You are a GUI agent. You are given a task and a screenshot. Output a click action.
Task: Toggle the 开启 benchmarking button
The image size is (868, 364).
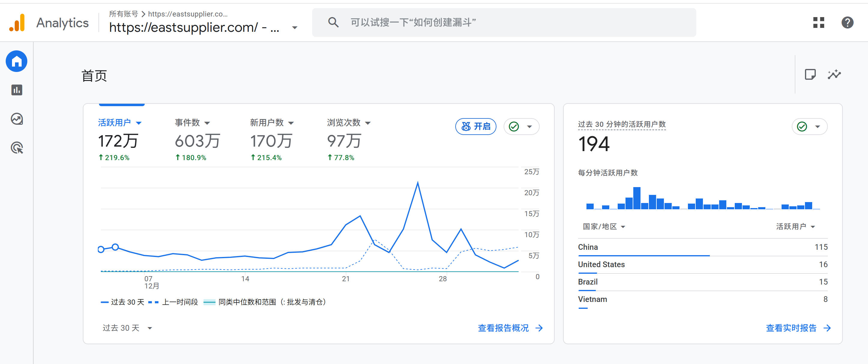click(475, 126)
